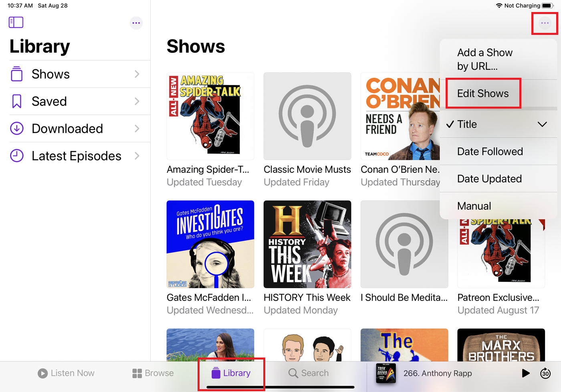561x392 pixels.
Task: Open the Shows more options ellipsis
Action: [545, 23]
